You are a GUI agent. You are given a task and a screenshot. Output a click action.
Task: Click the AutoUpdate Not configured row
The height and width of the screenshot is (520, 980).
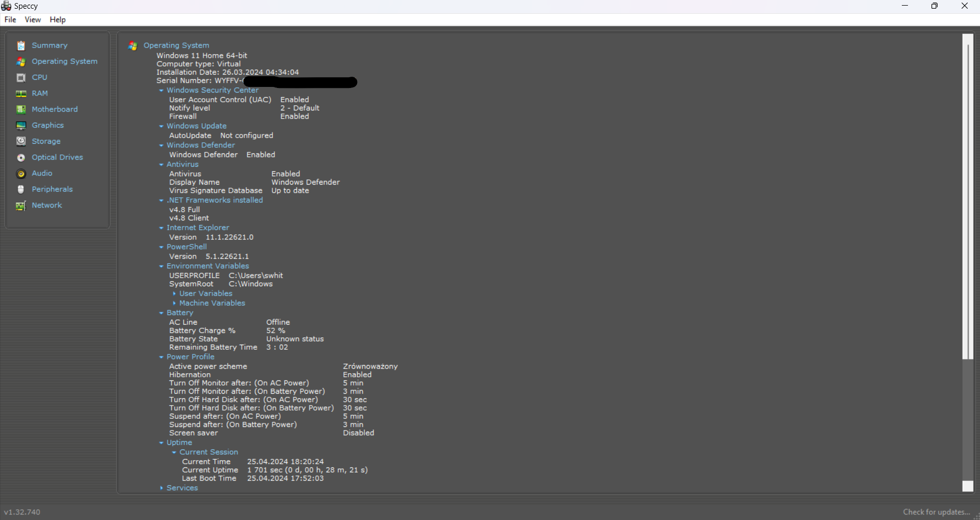(x=221, y=135)
